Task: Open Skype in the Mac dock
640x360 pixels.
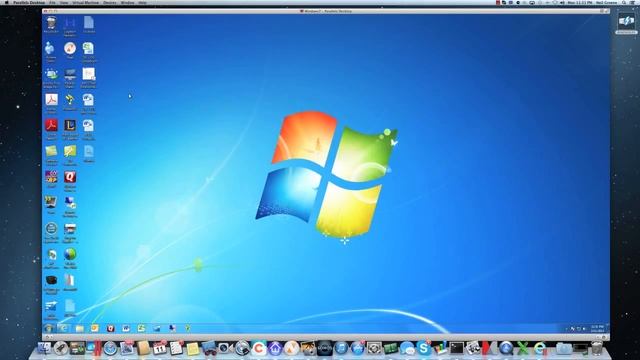Action: coord(424,348)
